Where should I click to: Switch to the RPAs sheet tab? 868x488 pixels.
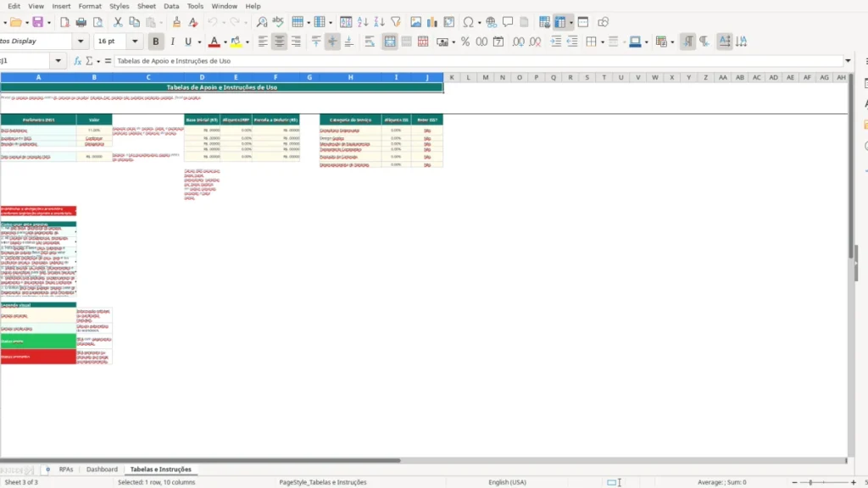click(66, 469)
